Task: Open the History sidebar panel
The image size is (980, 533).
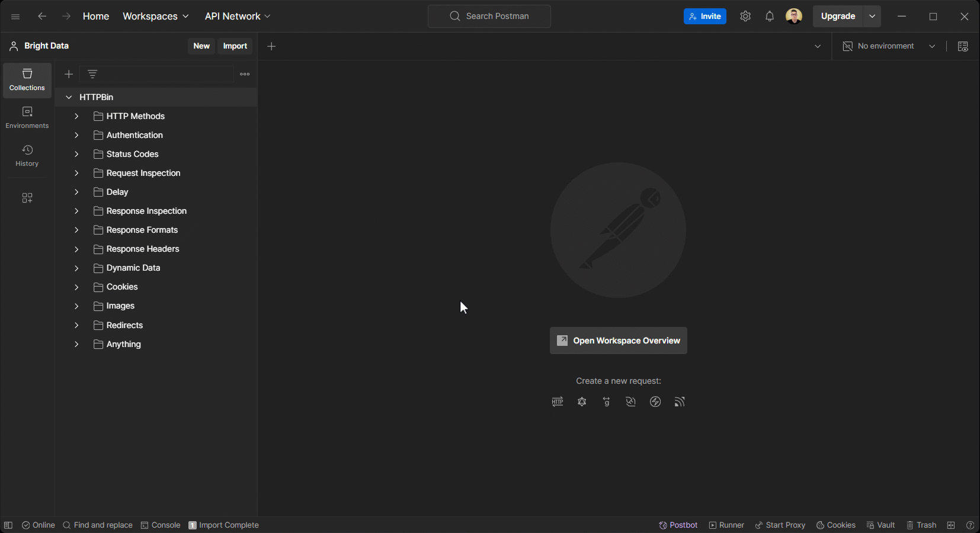Action: tap(27, 155)
